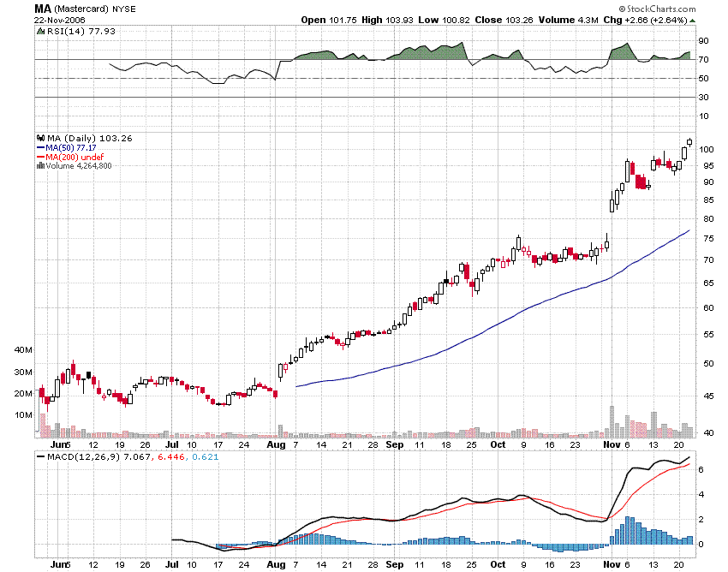This screenshot has width=728, height=572.
Task: Click the volume bars legend icon
Action: pos(41,166)
